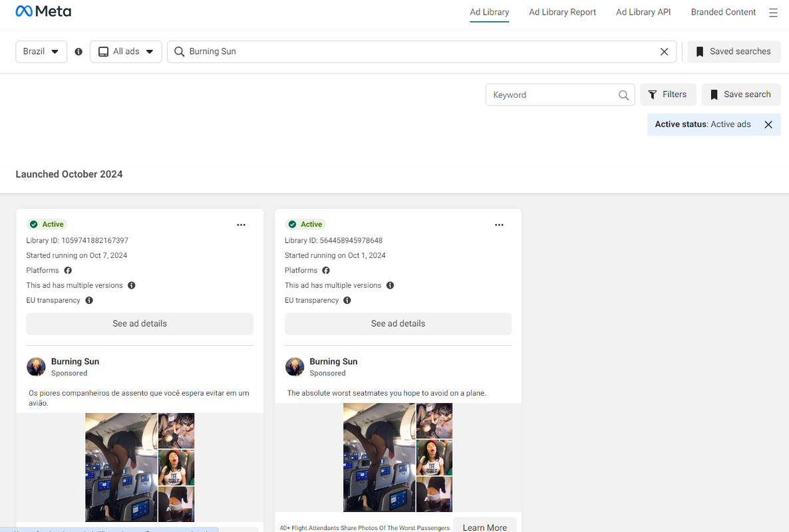This screenshot has height=532, width=789.
Task: Click EU transparency info icon on Oct 7 ad
Action: (x=89, y=301)
